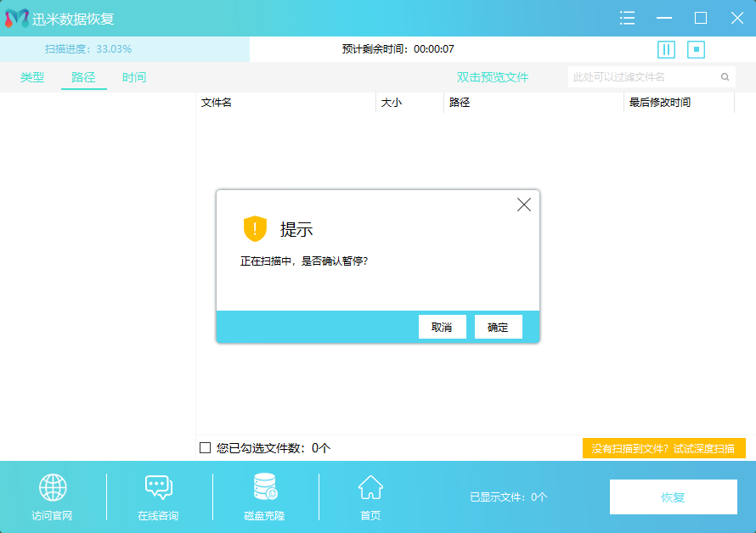The width and height of the screenshot is (756, 533).
Task: Toggle the 您已勾选文件数 checkbox
Action: point(205,448)
